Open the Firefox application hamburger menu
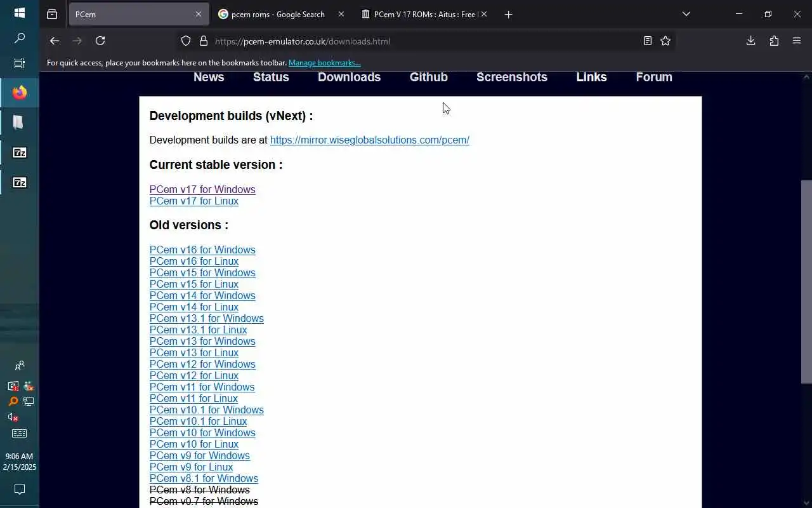This screenshot has height=508, width=812. [x=797, y=41]
